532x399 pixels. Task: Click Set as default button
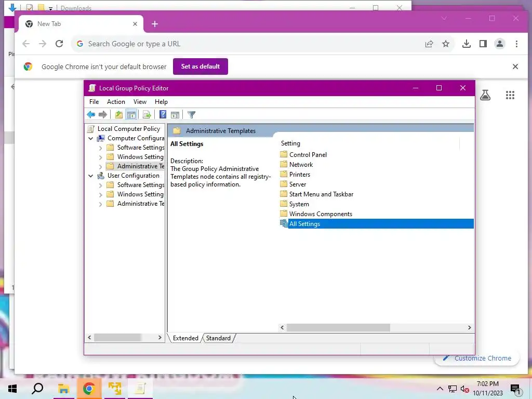tap(201, 66)
